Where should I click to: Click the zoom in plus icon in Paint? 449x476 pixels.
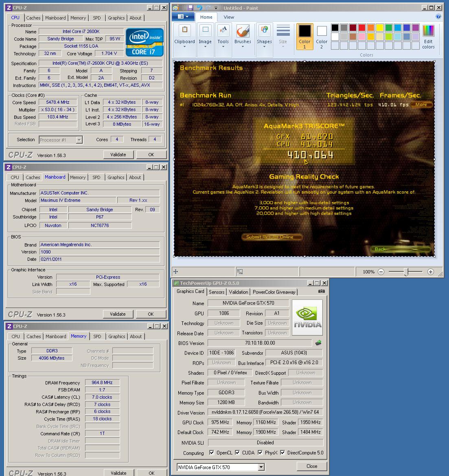point(430,272)
